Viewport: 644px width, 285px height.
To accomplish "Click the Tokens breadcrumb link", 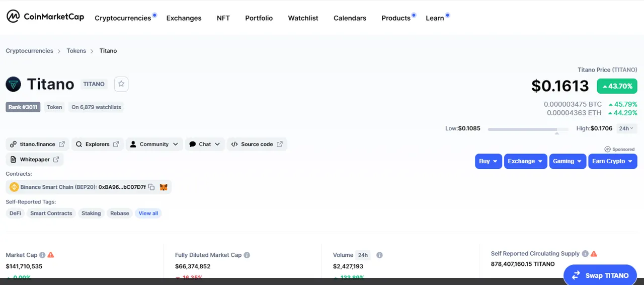I will click(76, 51).
